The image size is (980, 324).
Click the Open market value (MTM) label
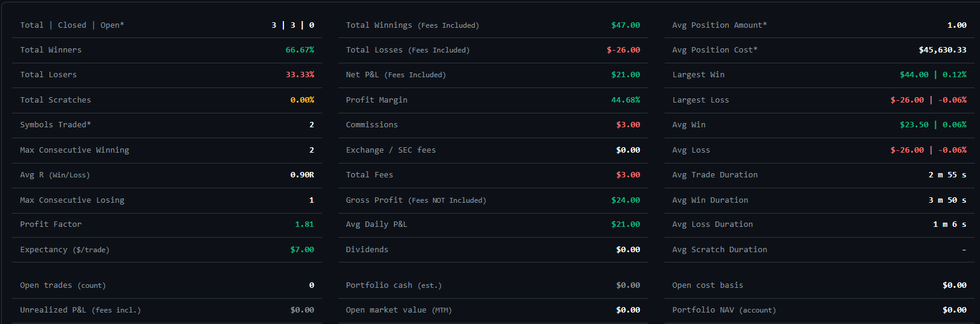(x=399, y=310)
